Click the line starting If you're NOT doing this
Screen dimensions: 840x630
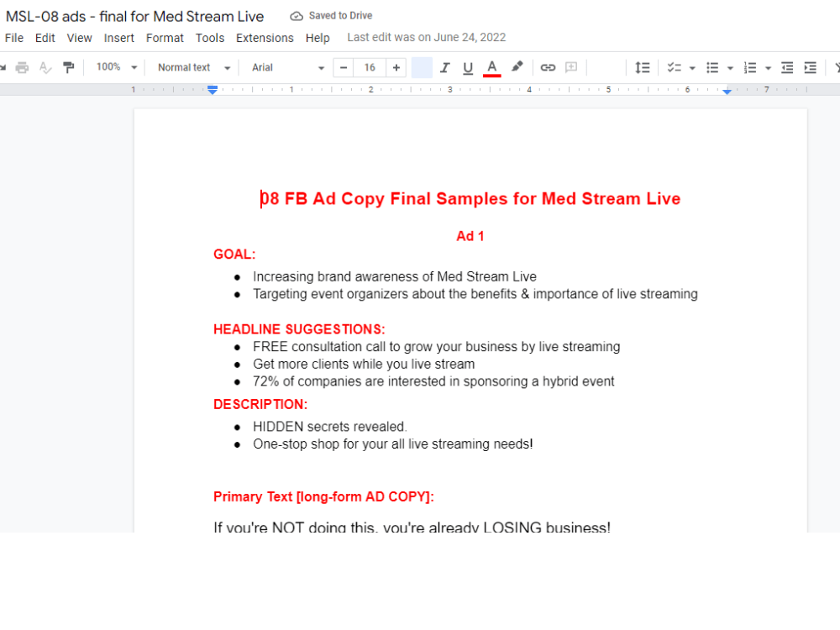tap(412, 527)
